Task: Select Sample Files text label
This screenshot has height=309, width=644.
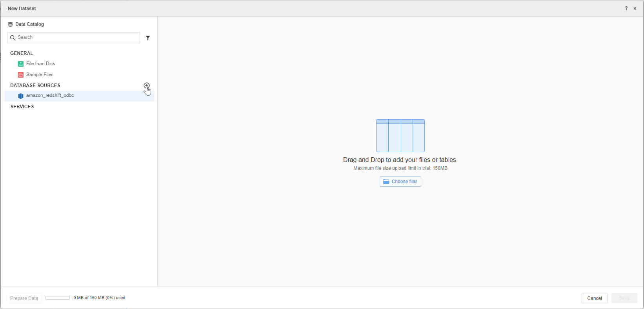Action: pos(40,75)
